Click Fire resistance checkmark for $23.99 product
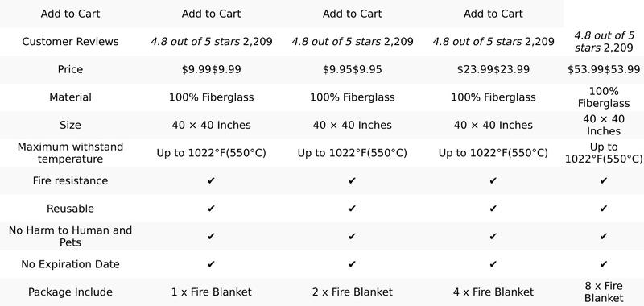This screenshot has width=644, height=306. (493, 180)
